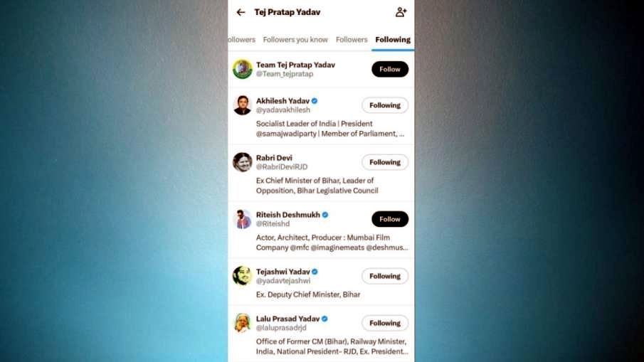Open the @yadavtejashwi handle

(x=283, y=281)
